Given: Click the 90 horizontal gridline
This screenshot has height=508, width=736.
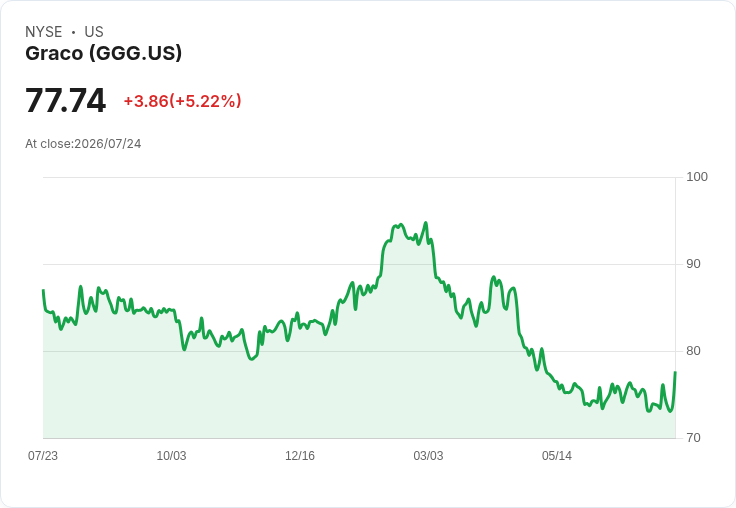Looking at the screenshot, I should [x=359, y=264].
